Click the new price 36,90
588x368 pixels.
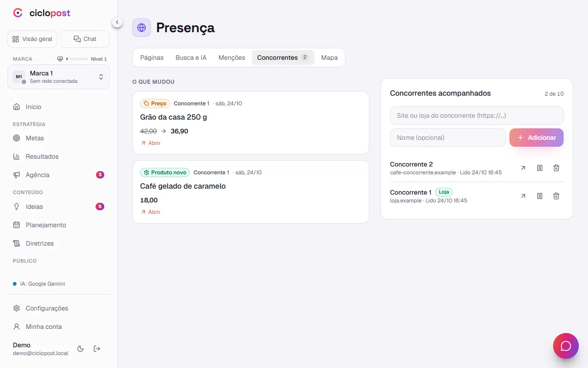tap(179, 131)
